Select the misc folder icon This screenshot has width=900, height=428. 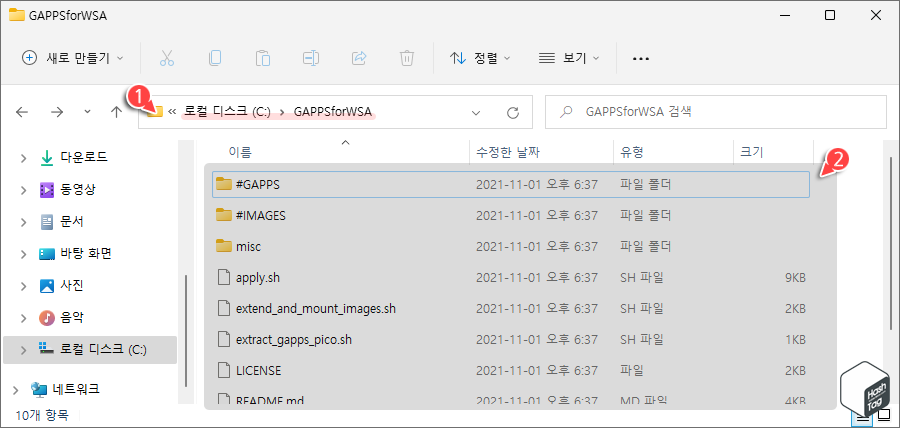tap(223, 246)
